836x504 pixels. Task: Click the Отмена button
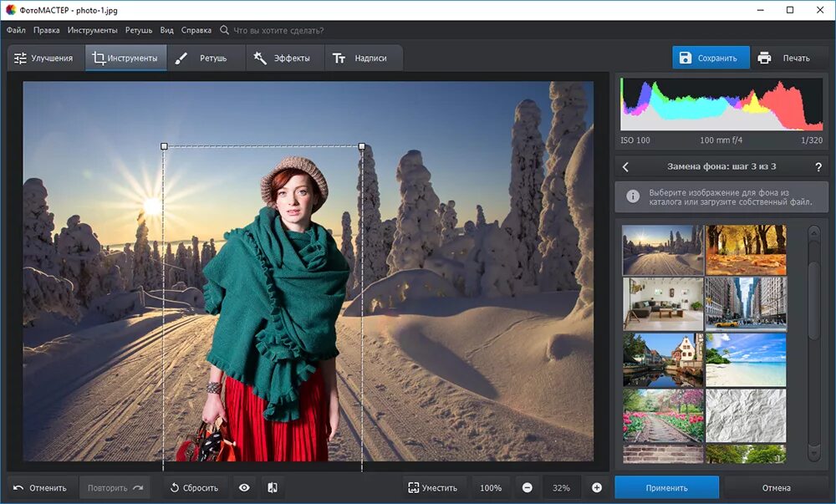tap(776, 487)
